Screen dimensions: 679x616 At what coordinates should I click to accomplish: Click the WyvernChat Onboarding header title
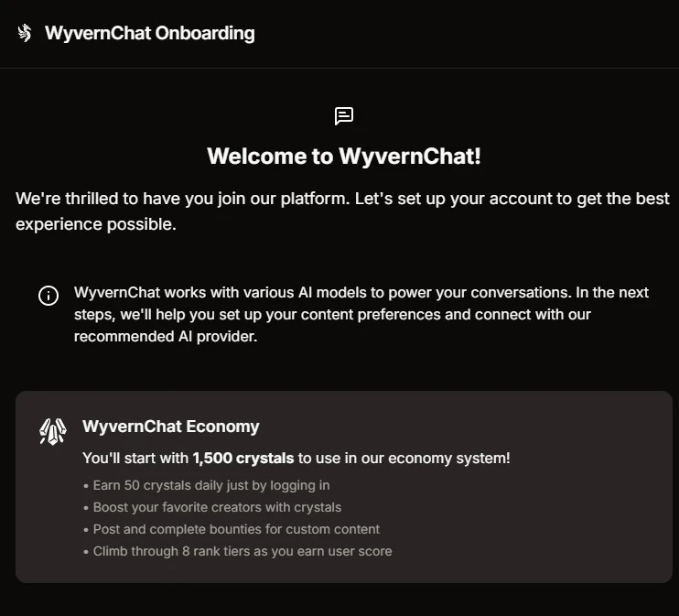(150, 34)
